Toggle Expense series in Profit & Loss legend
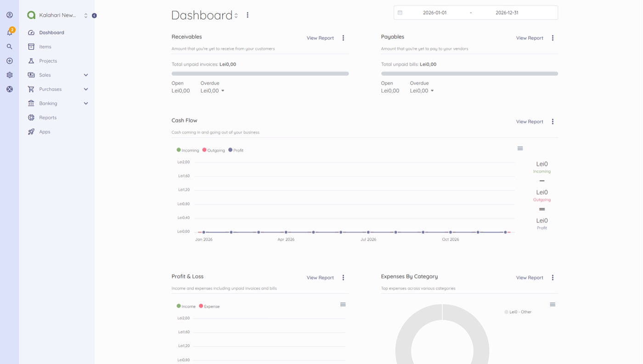Screen dimensions: 643x364 (209, 306)
